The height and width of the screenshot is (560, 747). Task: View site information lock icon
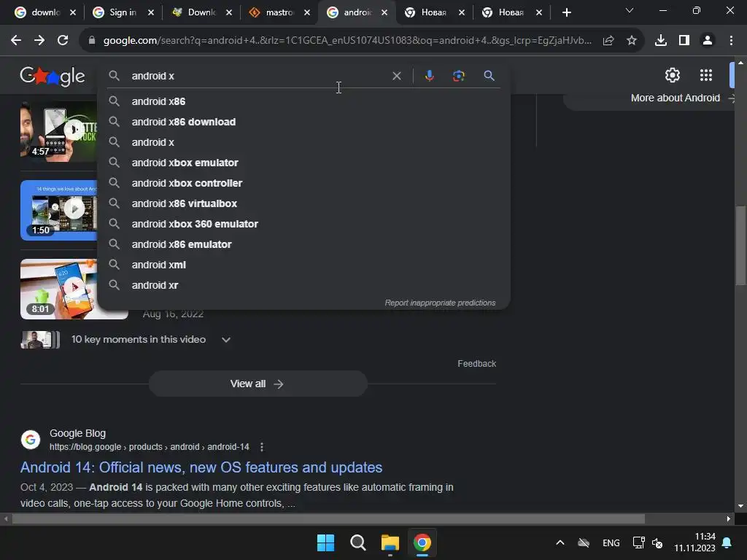92,41
